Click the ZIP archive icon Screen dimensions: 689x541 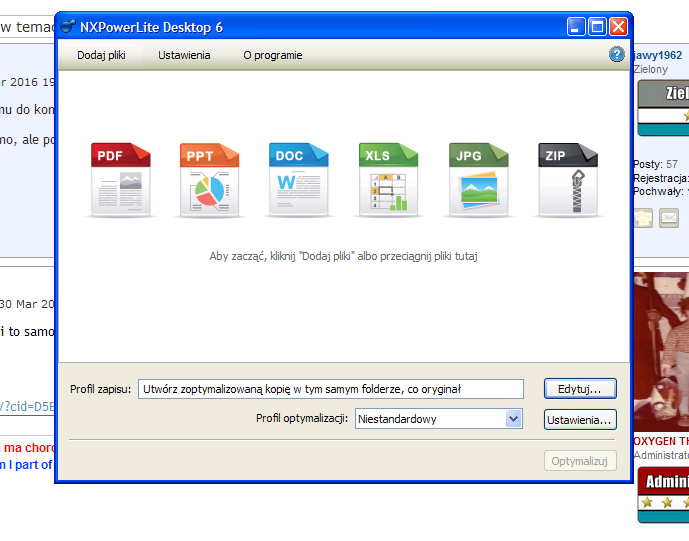click(568, 179)
